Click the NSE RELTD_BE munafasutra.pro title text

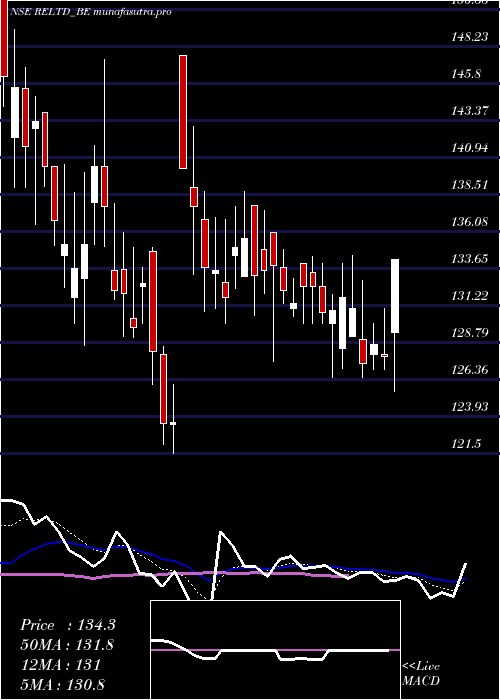[x=91, y=12]
